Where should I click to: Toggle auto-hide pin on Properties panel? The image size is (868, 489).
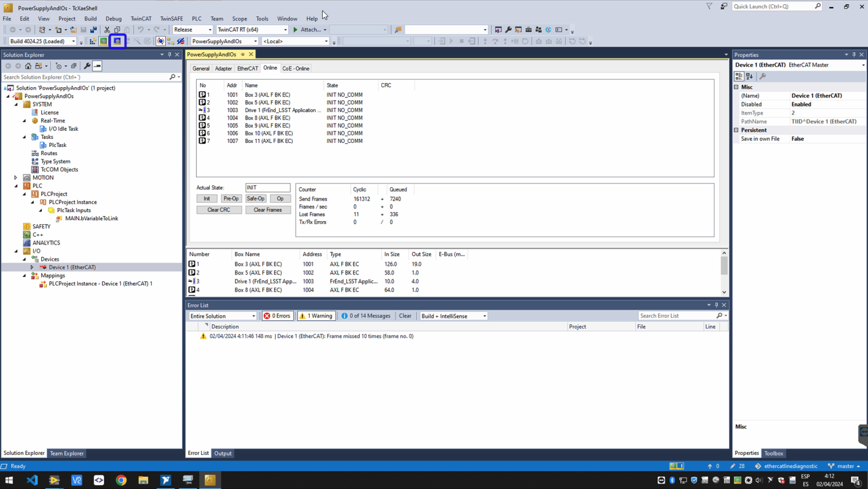click(854, 55)
